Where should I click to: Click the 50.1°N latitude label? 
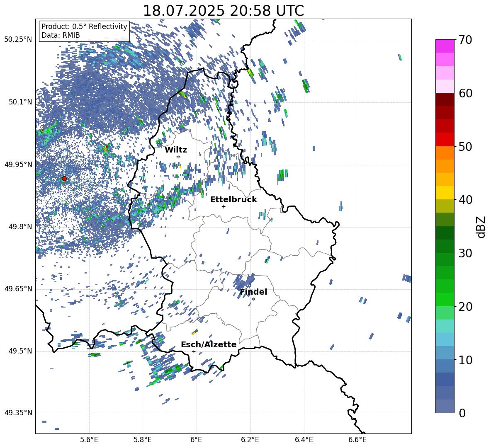[20, 102]
